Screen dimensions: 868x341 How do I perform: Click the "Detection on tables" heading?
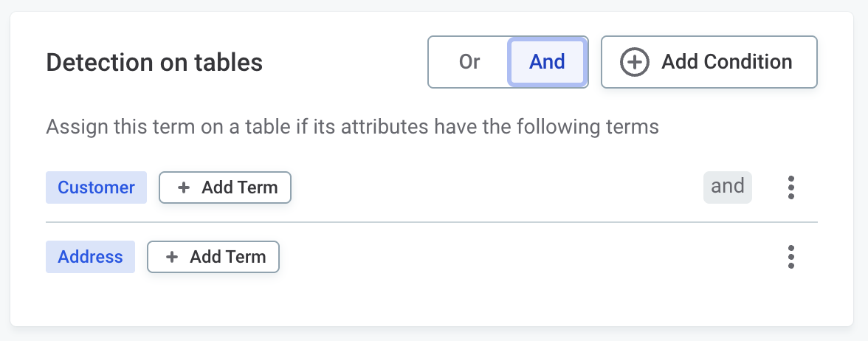point(154,63)
